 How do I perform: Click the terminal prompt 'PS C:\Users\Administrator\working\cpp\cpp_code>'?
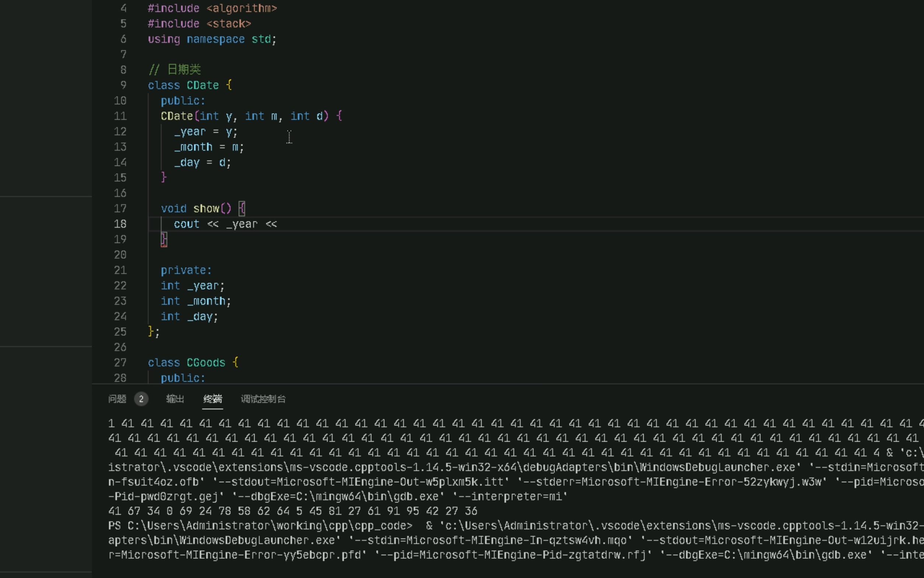pyautogui.click(x=260, y=526)
